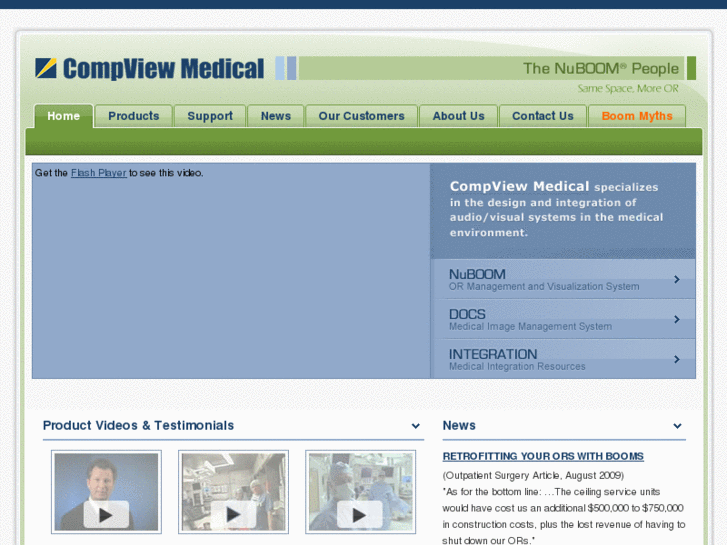
Task: Open the INTEGRATION resources entry
Action: pyautogui.click(x=563, y=359)
